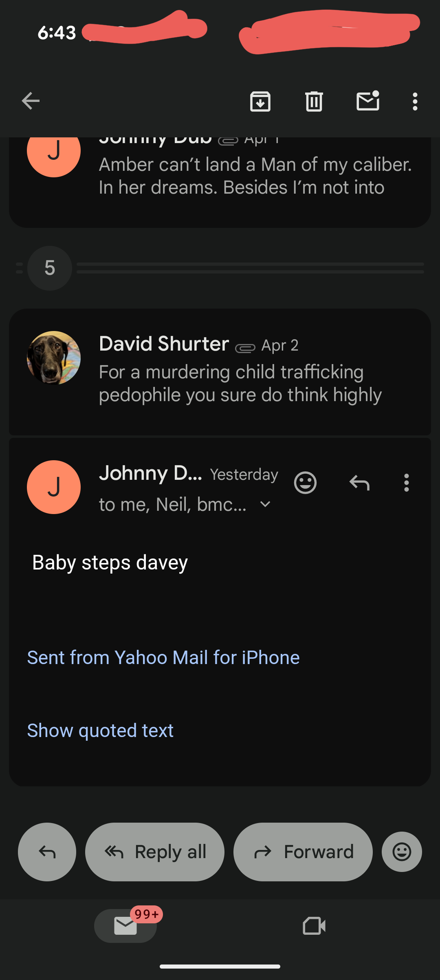Open the Sent from Yahoo Mail link
The height and width of the screenshot is (980, 440).
163,658
